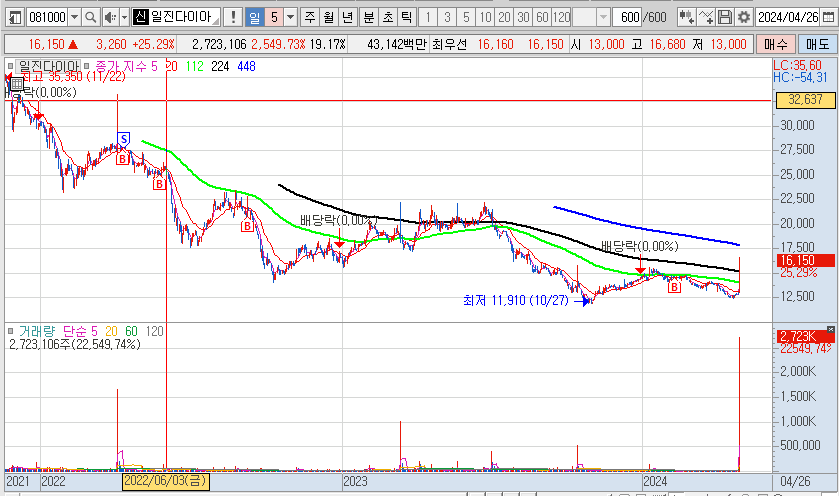The image size is (839, 496).
Task: Select the yearly 년 period button
Action: [347, 18]
